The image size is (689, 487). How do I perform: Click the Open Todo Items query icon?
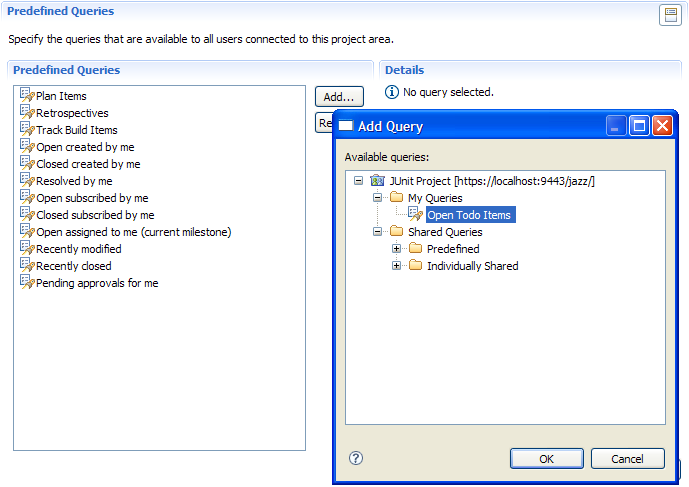415,214
